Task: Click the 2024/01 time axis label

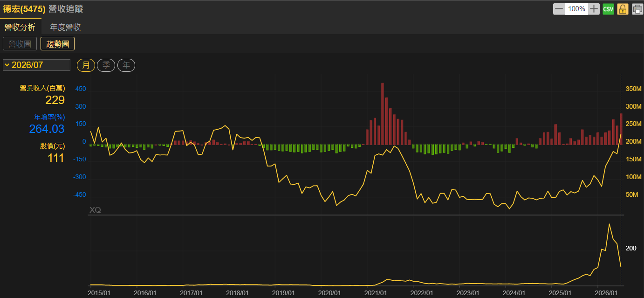Action: [x=514, y=293]
